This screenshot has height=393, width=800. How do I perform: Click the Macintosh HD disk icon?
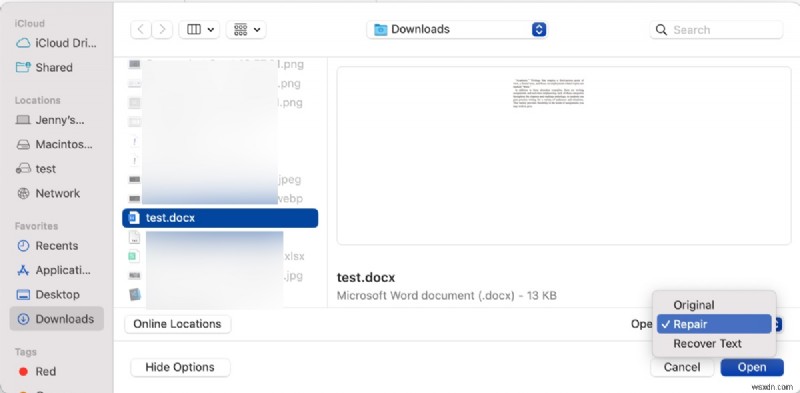[23, 144]
